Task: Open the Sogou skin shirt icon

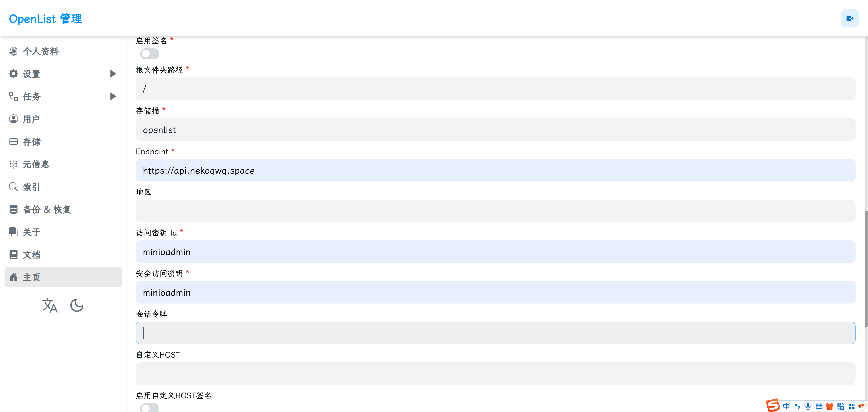Action: pos(830,406)
